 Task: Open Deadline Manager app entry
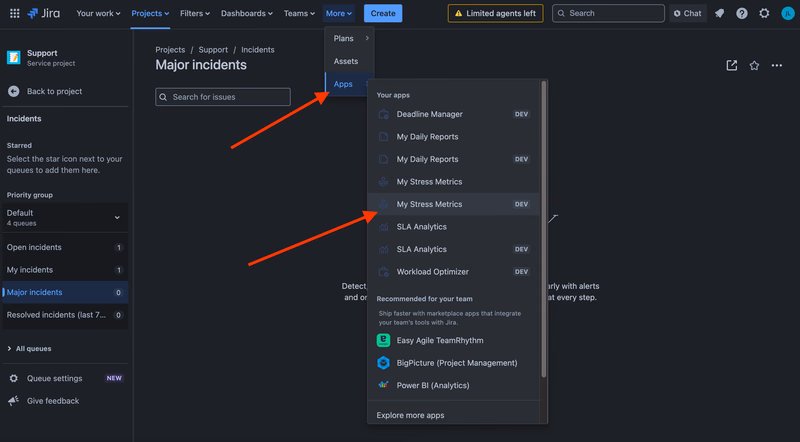454,114
